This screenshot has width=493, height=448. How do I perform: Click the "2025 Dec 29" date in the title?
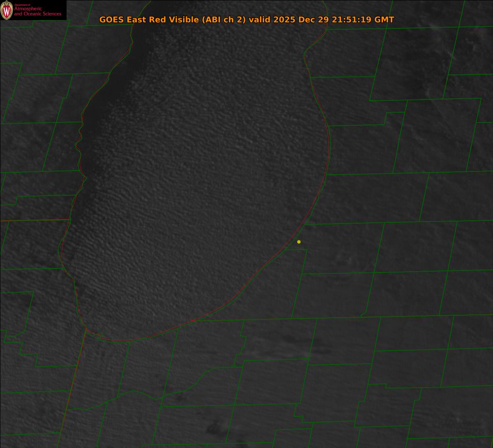click(277, 20)
